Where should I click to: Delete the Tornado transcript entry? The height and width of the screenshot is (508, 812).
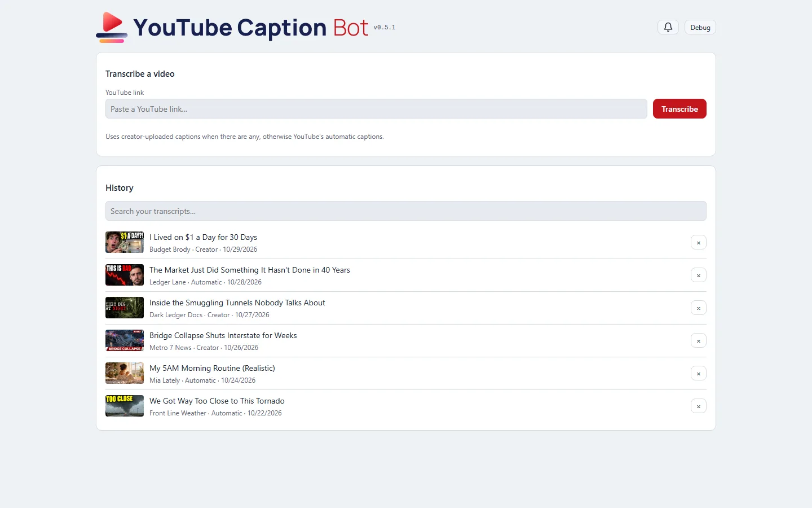point(698,406)
